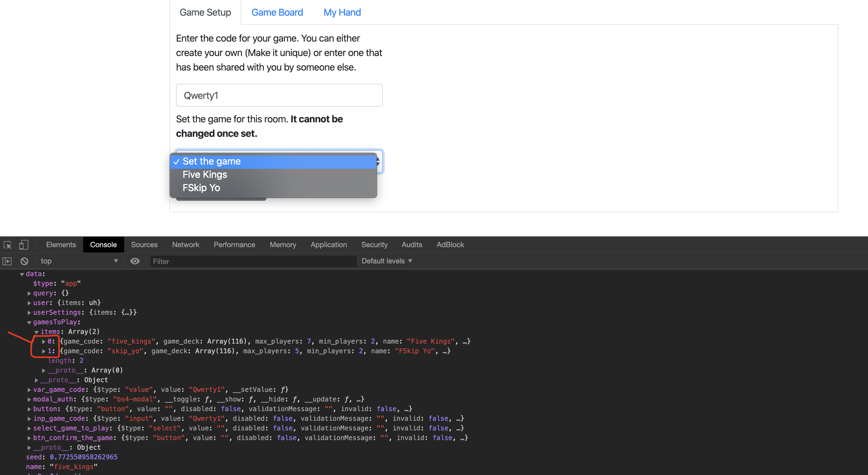Switch to the Console tab
This screenshot has width=868, height=475.
[103, 245]
